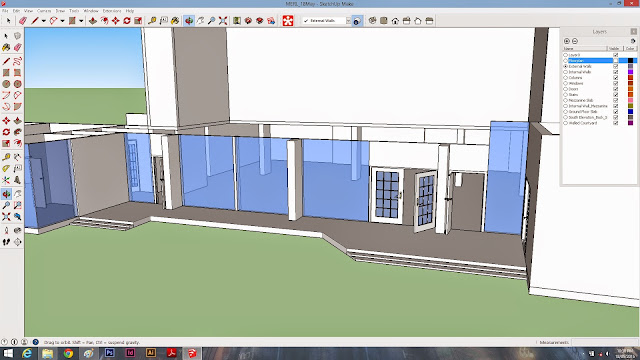Expand the rectangle shape tool dropdown arrow

point(81,20)
